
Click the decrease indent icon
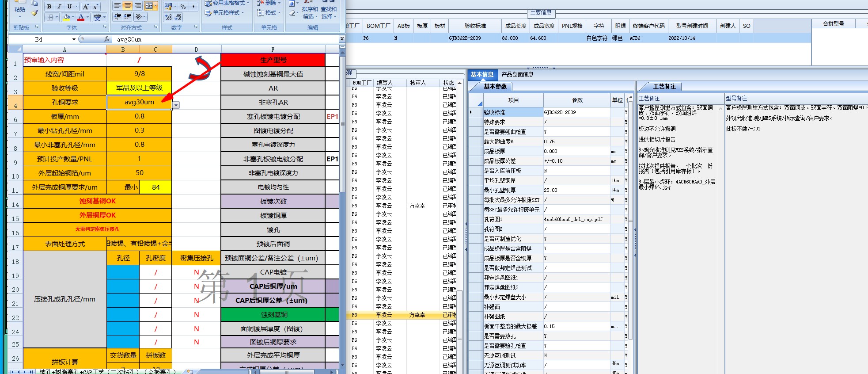coord(118,16)
